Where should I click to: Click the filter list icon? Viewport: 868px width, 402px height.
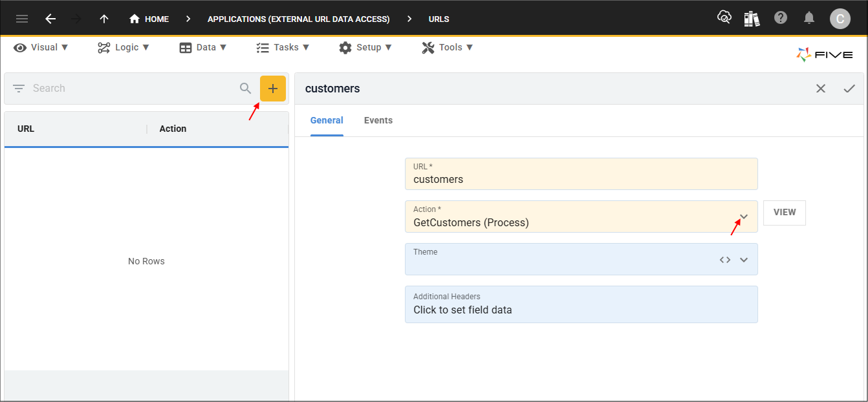tap(19, 89)
